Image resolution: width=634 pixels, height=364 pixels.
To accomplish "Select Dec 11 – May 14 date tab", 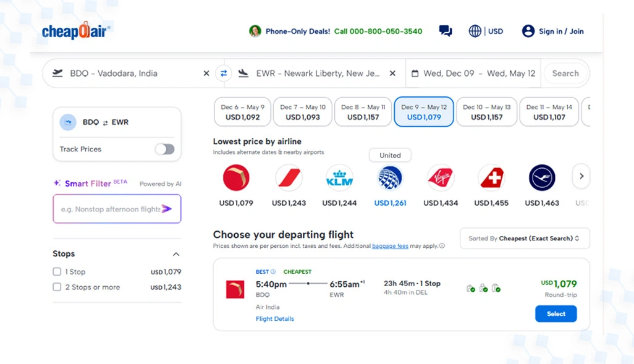I will (549, 112).
